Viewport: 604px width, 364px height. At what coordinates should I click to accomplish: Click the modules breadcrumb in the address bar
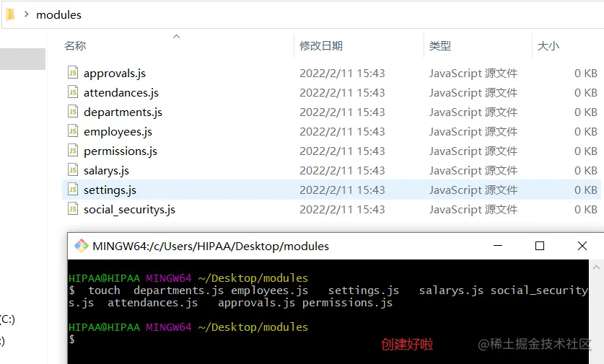[58, 15]
